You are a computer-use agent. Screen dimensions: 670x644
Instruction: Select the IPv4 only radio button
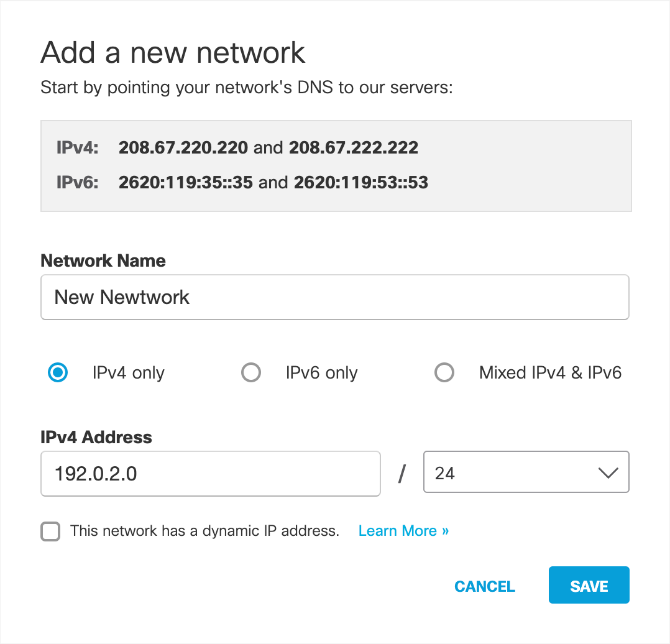click(58, 372)
